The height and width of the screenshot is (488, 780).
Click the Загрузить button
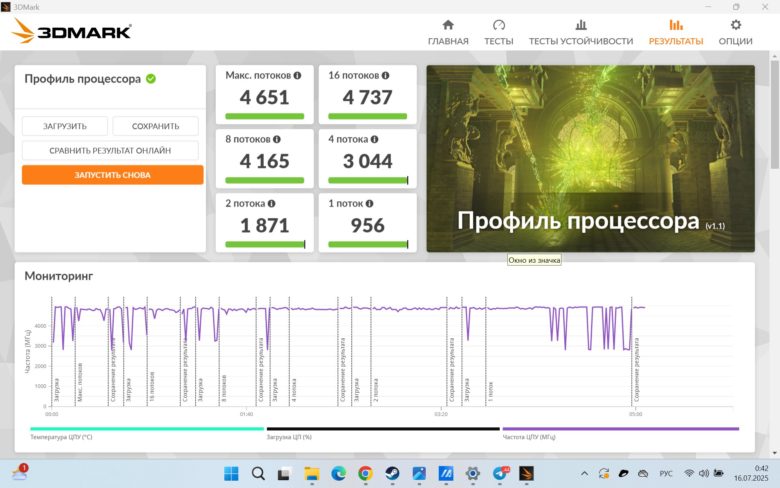click(65, 126)
